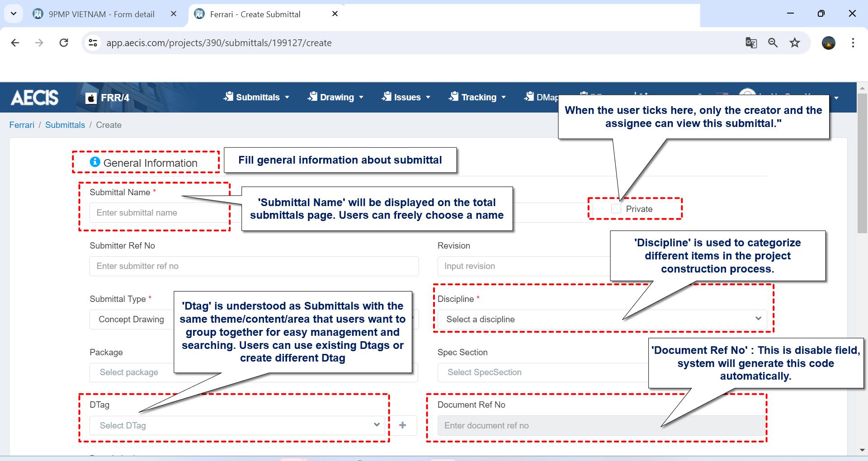
Task: Add a new DTag with plus button
Action: pyautogui.click(x=403, y=425)
